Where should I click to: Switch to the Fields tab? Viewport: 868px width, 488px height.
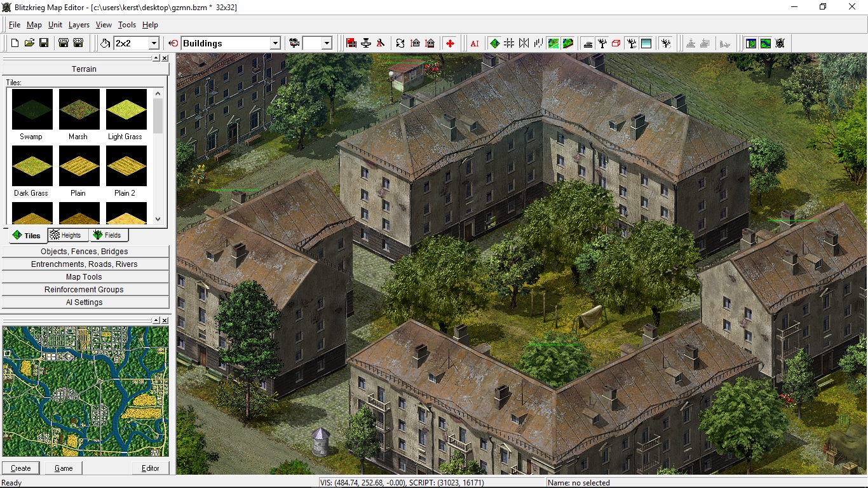click(107, 235)
